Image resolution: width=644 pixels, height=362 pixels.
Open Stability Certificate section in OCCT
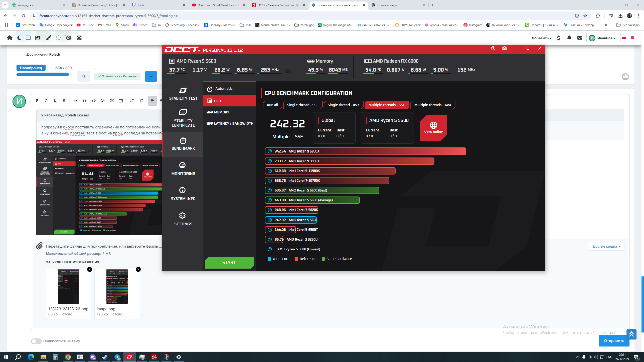tap(183, 118)
